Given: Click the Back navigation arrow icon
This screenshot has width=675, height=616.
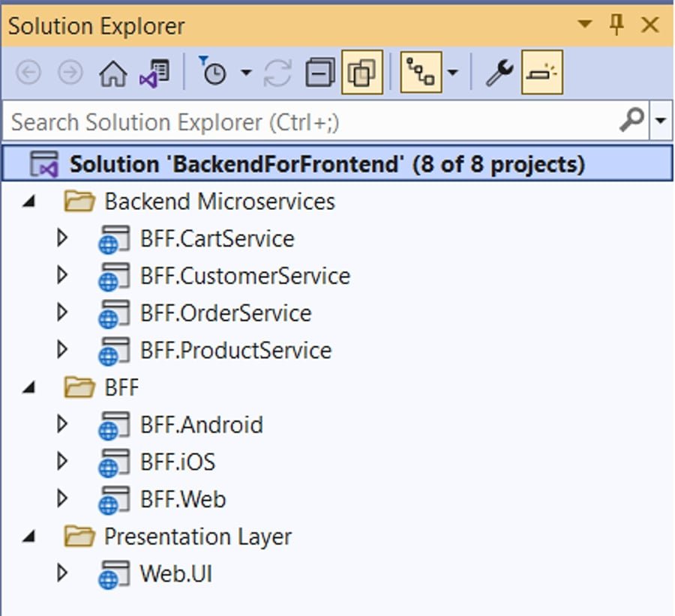Looking at the screenshot, I should click(x=28, y=73).
